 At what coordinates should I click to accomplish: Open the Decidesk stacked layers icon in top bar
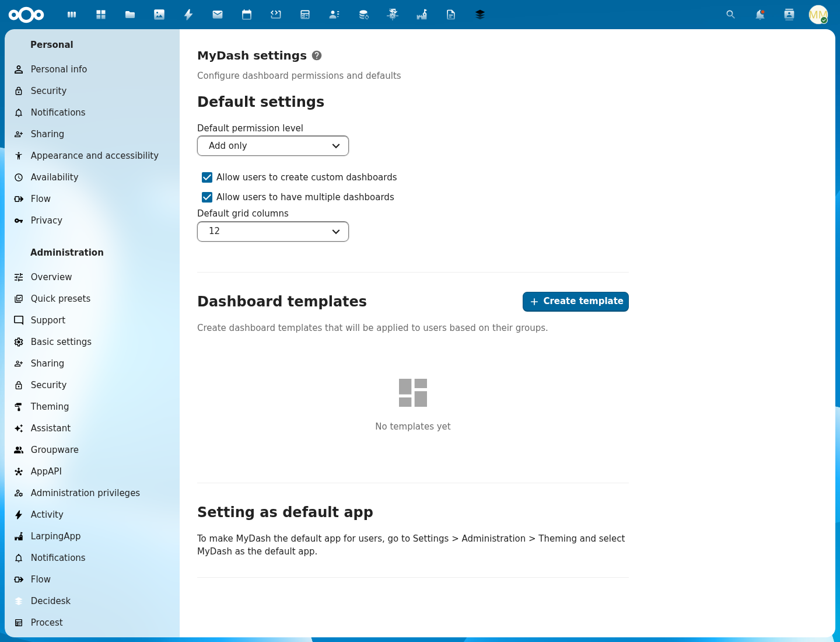click(x=480, y=15)
